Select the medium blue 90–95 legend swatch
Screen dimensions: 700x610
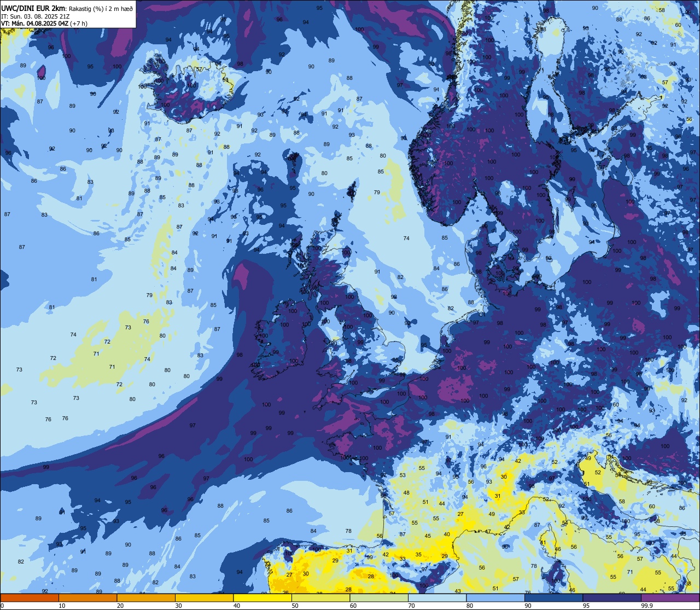point(553,597)
